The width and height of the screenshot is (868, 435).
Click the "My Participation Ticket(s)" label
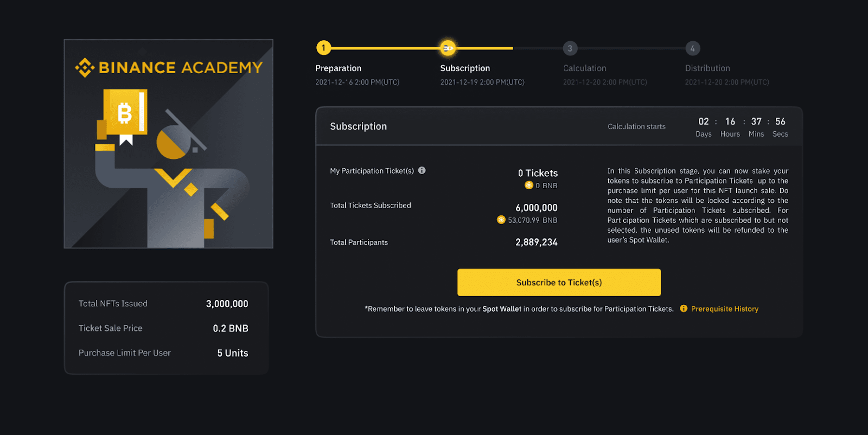click(372, 171)
